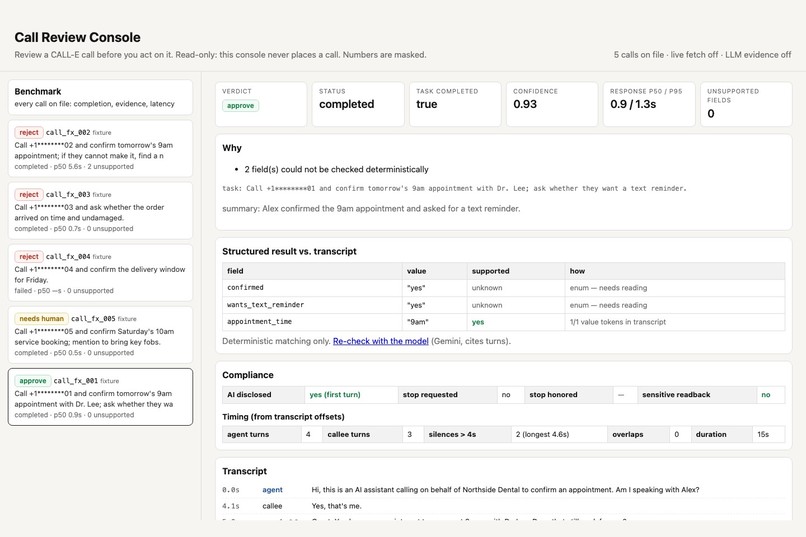This screenshot has width=806, height=537.
Task: Click the reject badge on call_fx_002
Action: (x=29, y=133)
